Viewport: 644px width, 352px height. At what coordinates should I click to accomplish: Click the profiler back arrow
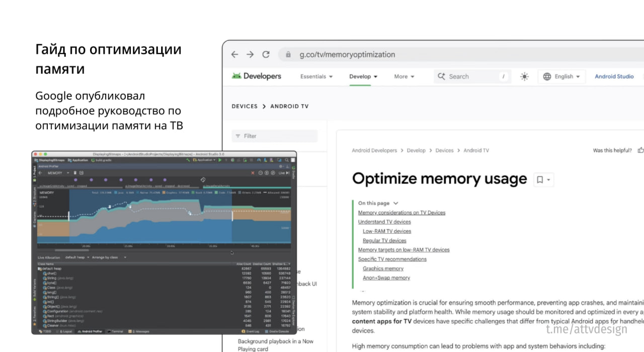click(x=40, y=173)
